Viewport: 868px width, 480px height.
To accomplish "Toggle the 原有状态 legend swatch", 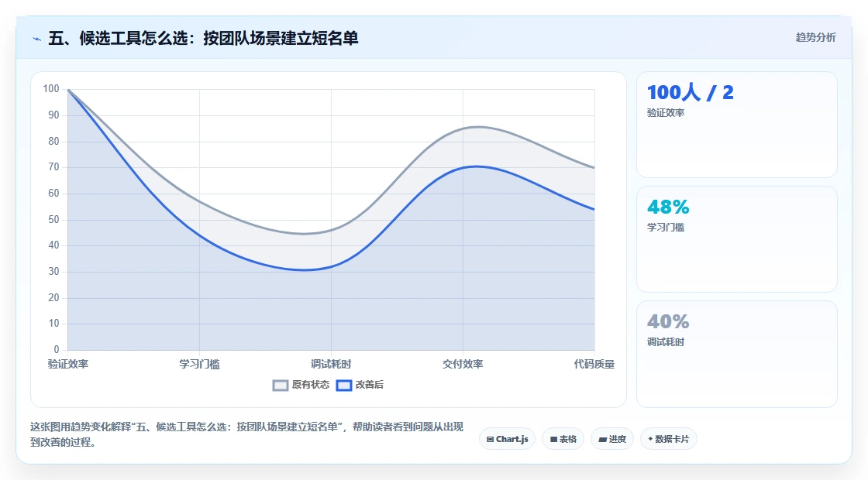I will click(280, 386).
